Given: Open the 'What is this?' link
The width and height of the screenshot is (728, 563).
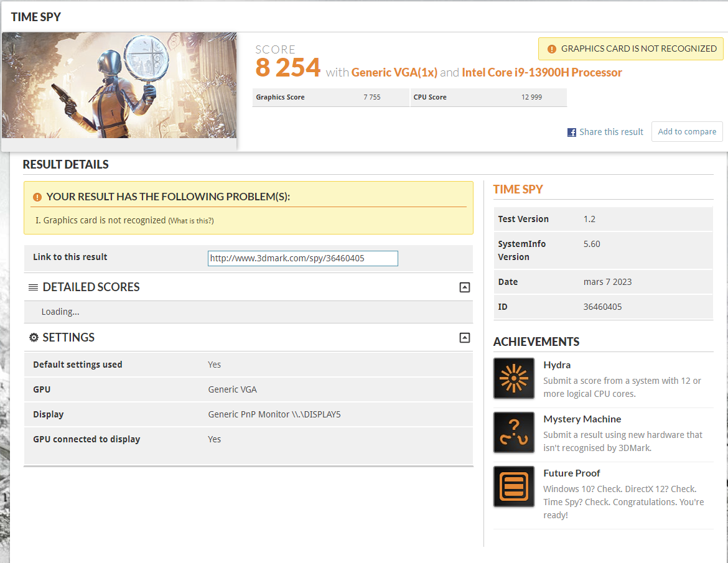Looking at the screenshot, I should click(x=191, y=221).
